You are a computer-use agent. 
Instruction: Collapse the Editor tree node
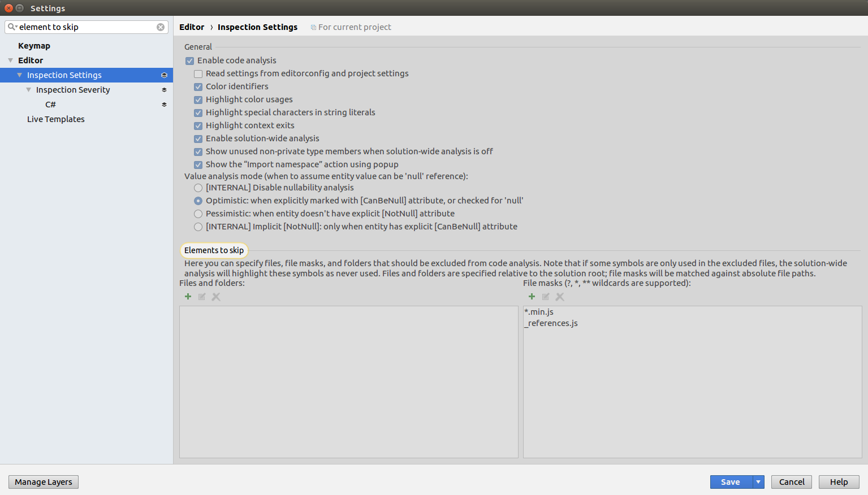(10, 60)
